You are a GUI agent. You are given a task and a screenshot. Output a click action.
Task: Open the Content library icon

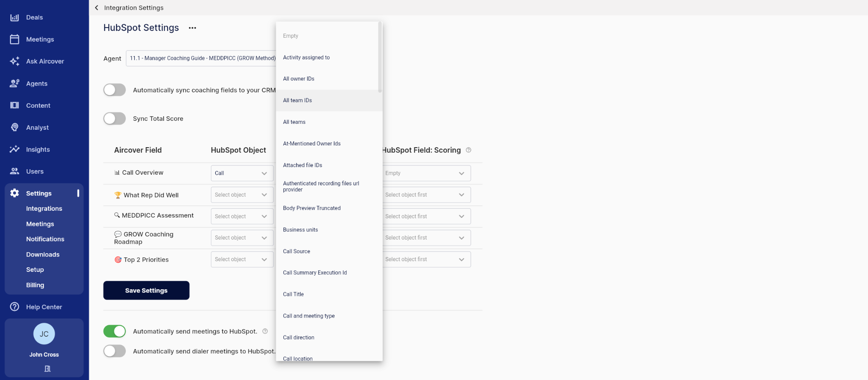click(x=14, y=105)
